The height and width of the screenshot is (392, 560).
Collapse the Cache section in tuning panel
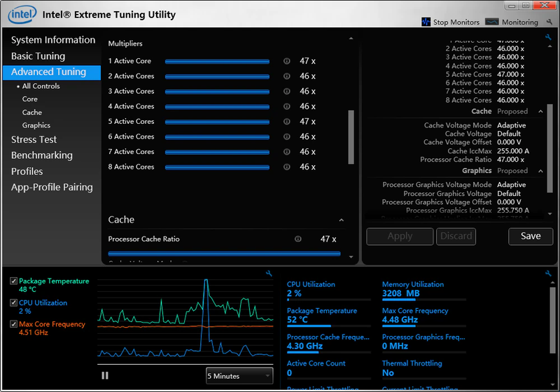tap(341, 220)
